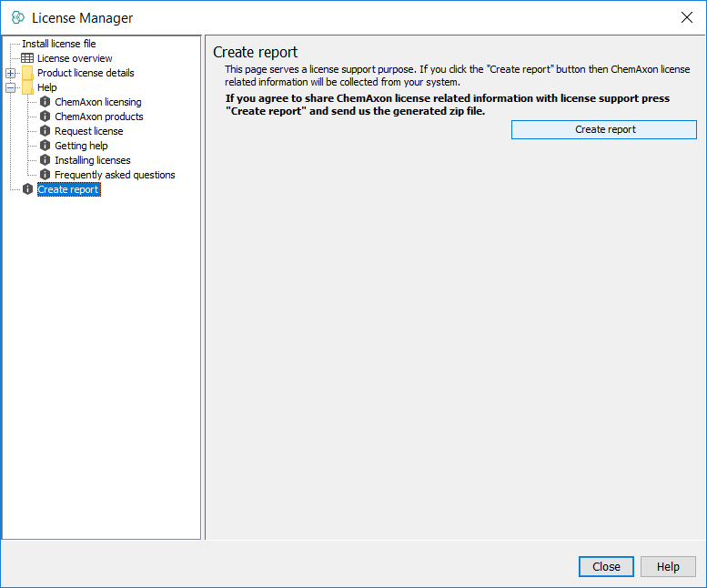
Task: Click the info icon beside Installing licenses
Action: (45, 160)
